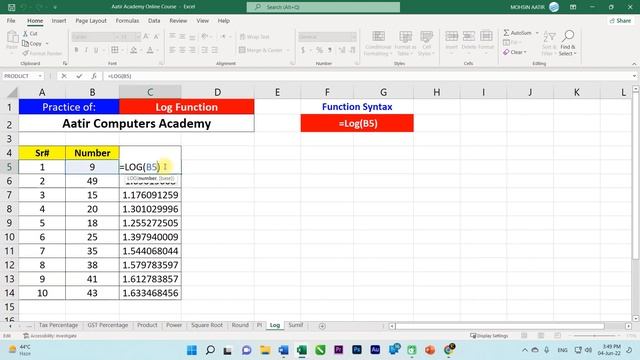Open the Review ribbon tab
Screen dimensions: 640x360
[x=178, y=20]
